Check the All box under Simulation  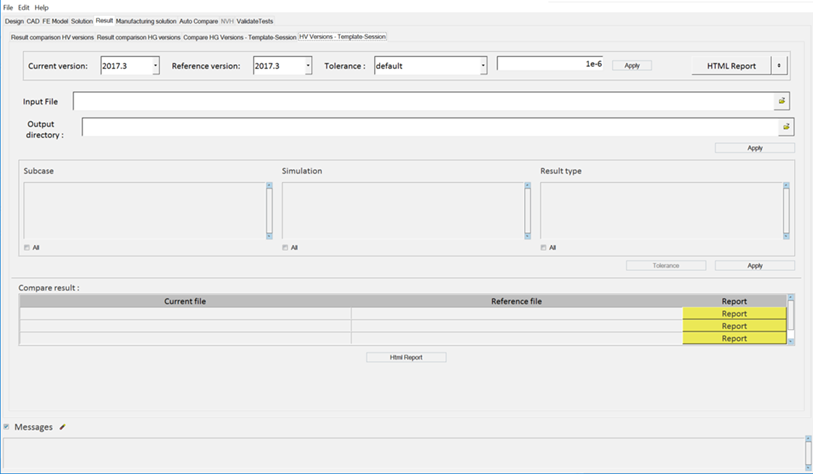coord(285,247)
